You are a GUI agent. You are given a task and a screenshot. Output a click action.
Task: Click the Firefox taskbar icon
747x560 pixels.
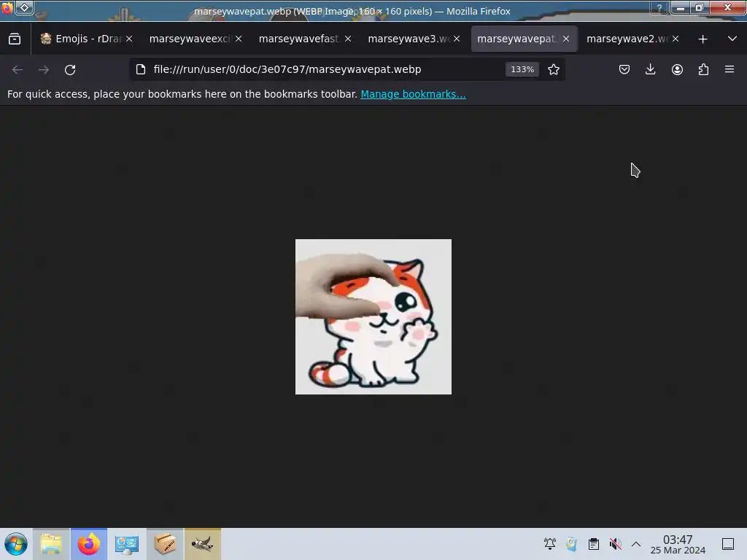click(89, 544)
